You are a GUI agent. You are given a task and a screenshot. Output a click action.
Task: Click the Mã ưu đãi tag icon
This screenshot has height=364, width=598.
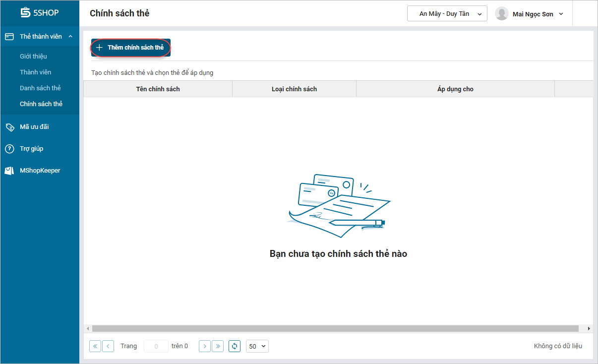pyautogui.click(x=9, y=127)
